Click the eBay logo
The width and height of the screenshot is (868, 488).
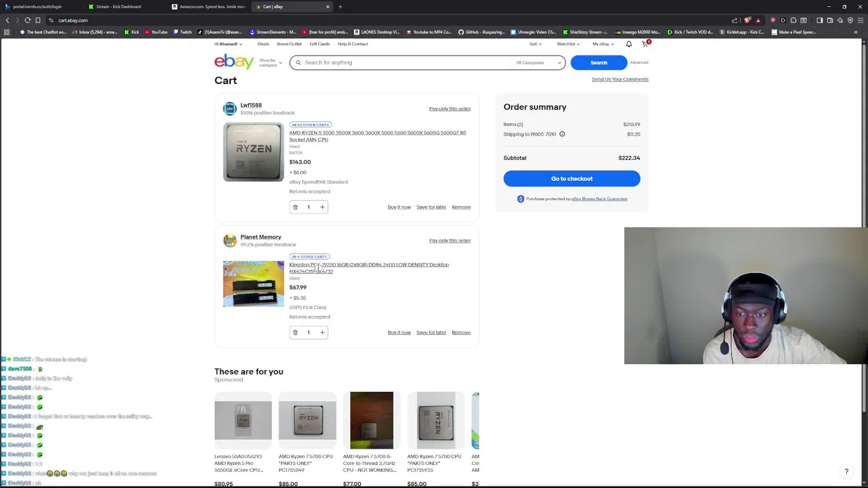tap(234, 62)
